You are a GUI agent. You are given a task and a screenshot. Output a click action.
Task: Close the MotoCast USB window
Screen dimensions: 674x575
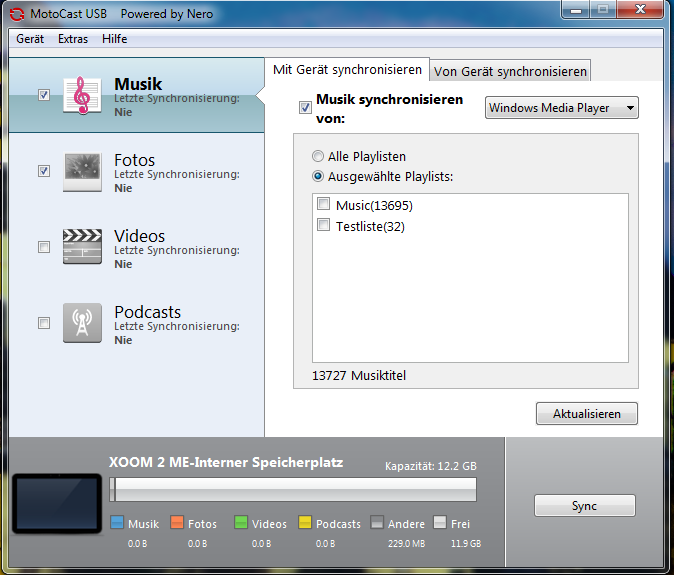tap(640, 9)
